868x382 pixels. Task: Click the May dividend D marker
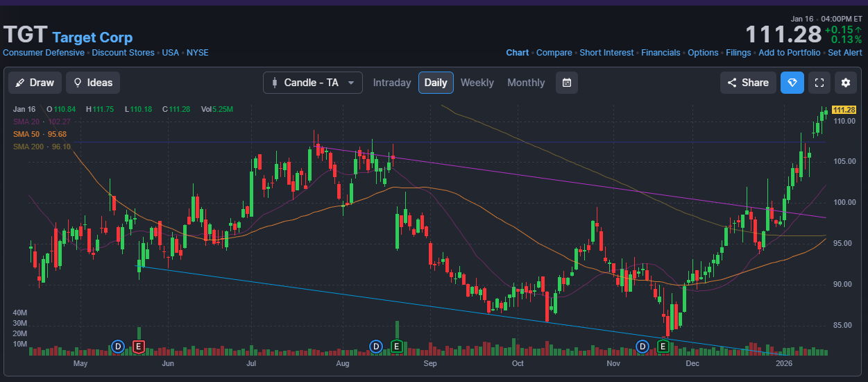[x=118, y=346]
